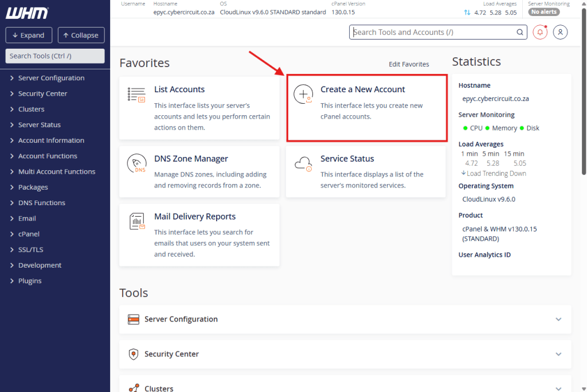Click the Mail Delivery Reports icon
Image resolution: width=587 pixels, height=392 pixels.
click(136, 222)
